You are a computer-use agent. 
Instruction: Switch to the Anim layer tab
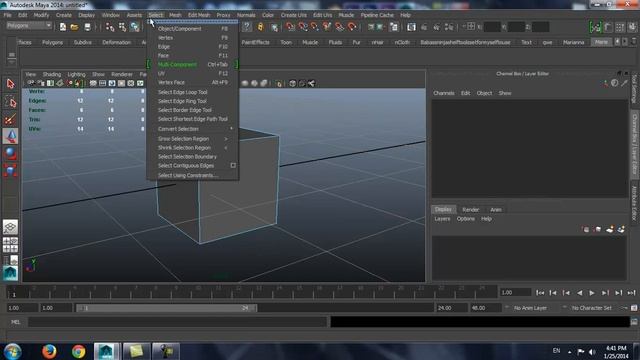[496, 209]
